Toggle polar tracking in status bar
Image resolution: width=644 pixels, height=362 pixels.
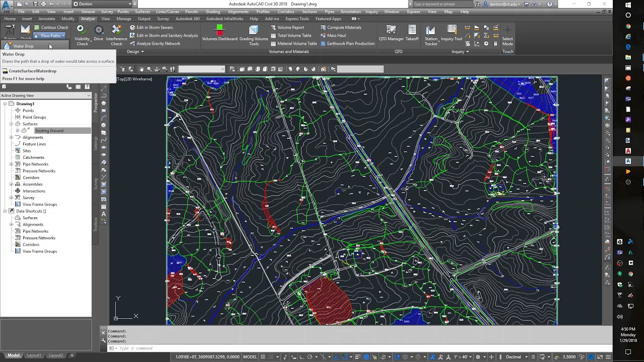point(310,357)
